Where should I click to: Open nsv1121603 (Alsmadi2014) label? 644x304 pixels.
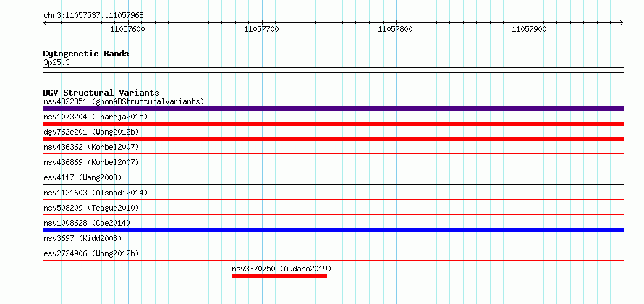point(96,193)
